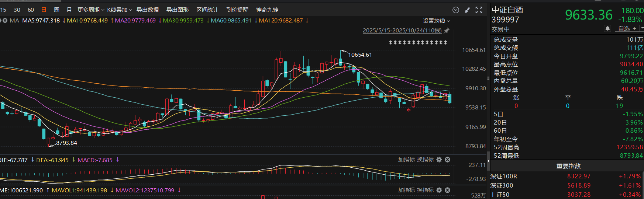This screenshot has height=199, width=644.
Task: Pin the displayed date range
Action: click(x=447, y=31)
